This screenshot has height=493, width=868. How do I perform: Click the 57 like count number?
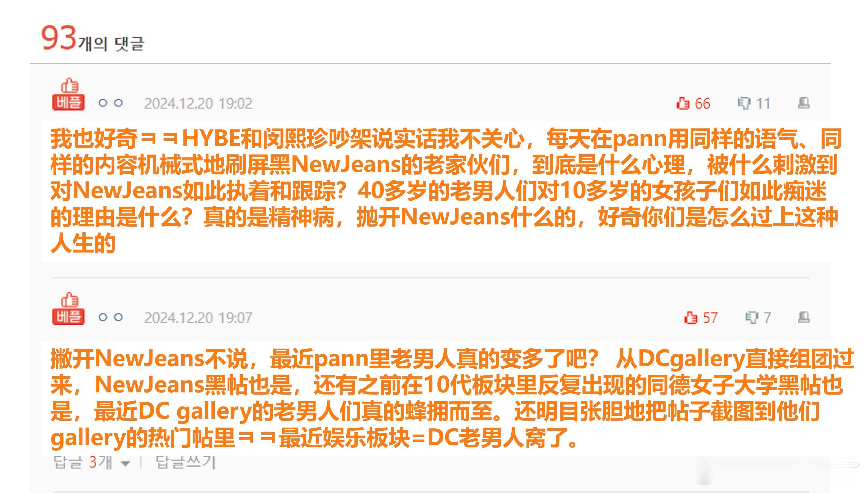[x=710, y=318]
